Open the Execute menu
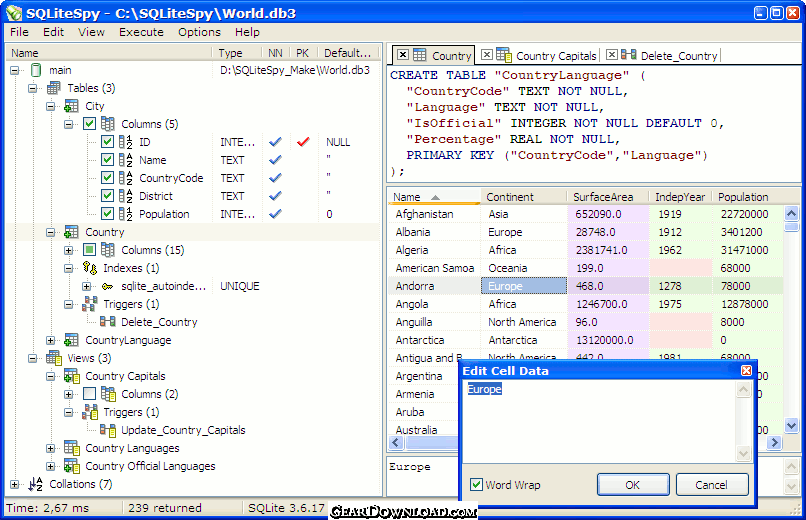Screen dimensions: 806x520 pos(141,32)
